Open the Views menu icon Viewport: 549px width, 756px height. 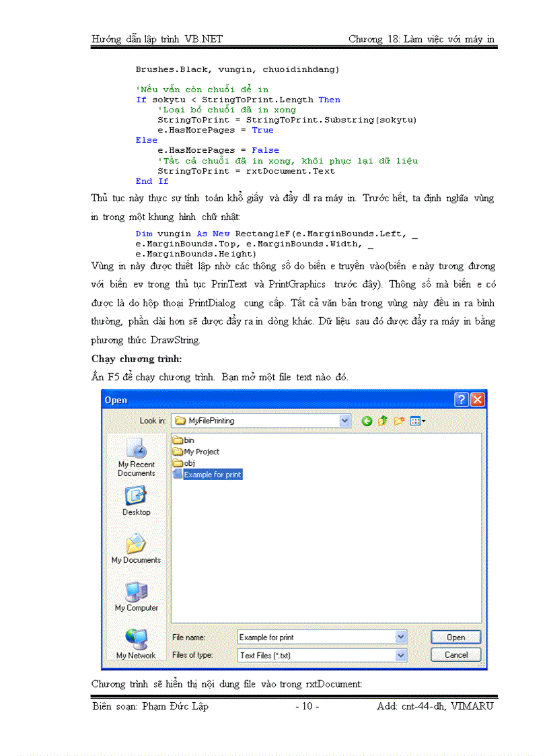click(x=416, y=421)
